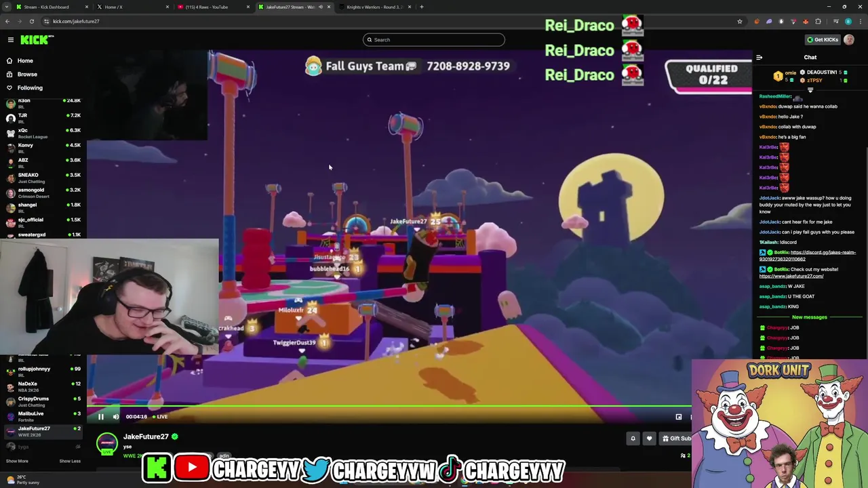The width and height of the screenshot is (868, 488).
Task: Toggle the channel notification bell
Action: pyautogui.click(x=633, y=439)
